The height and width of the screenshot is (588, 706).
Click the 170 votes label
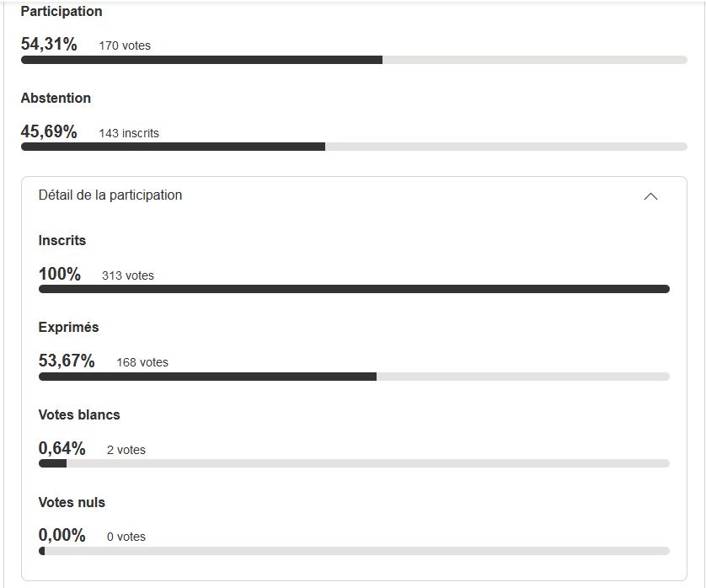point(125,45)
